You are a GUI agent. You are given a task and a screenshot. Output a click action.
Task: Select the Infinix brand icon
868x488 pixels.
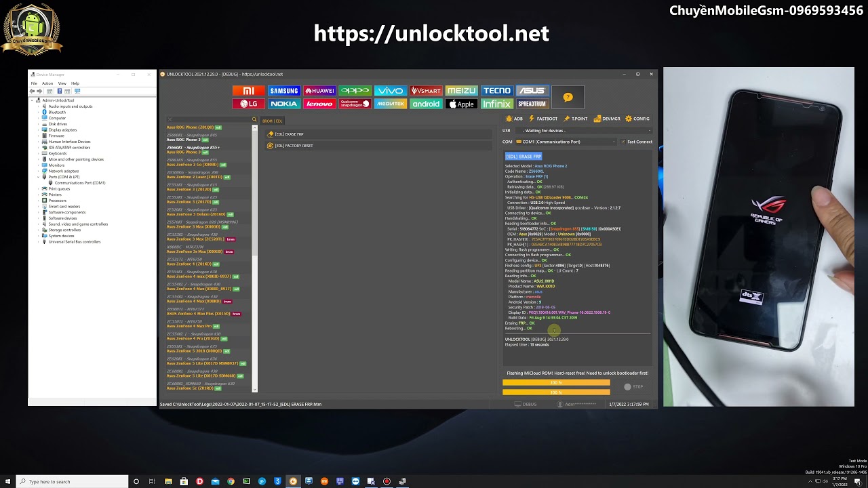(496, 104)
